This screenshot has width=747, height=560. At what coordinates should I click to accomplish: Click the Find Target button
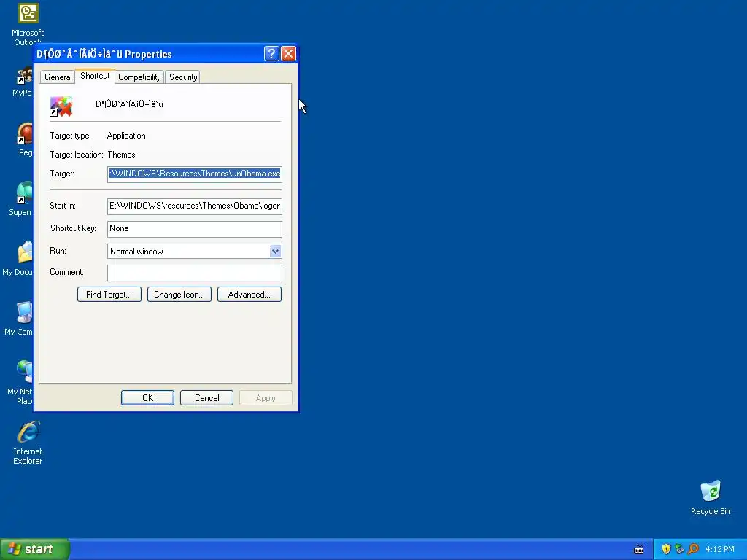pyautogui.click(x=109, y=295)
